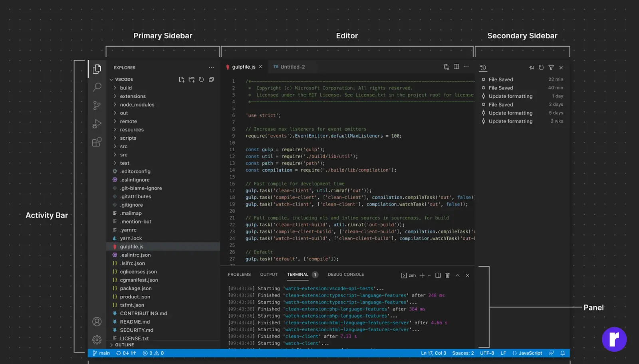
Task: Create a new file in VSCODE folder
Action: tap(182, 79)
